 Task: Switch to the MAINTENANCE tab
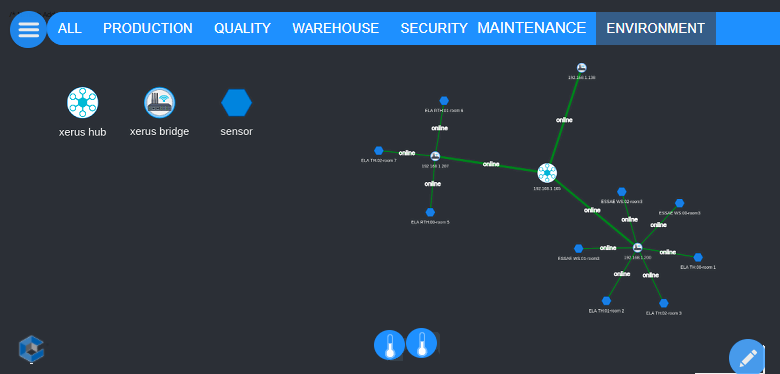coord(532,28)
